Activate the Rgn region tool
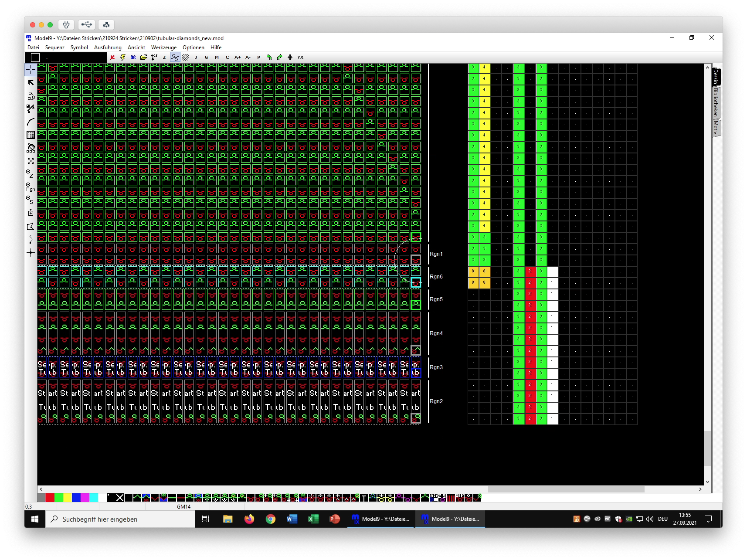Image resolution: width=747 pixels, height=560 pixels. pos(30,187)
